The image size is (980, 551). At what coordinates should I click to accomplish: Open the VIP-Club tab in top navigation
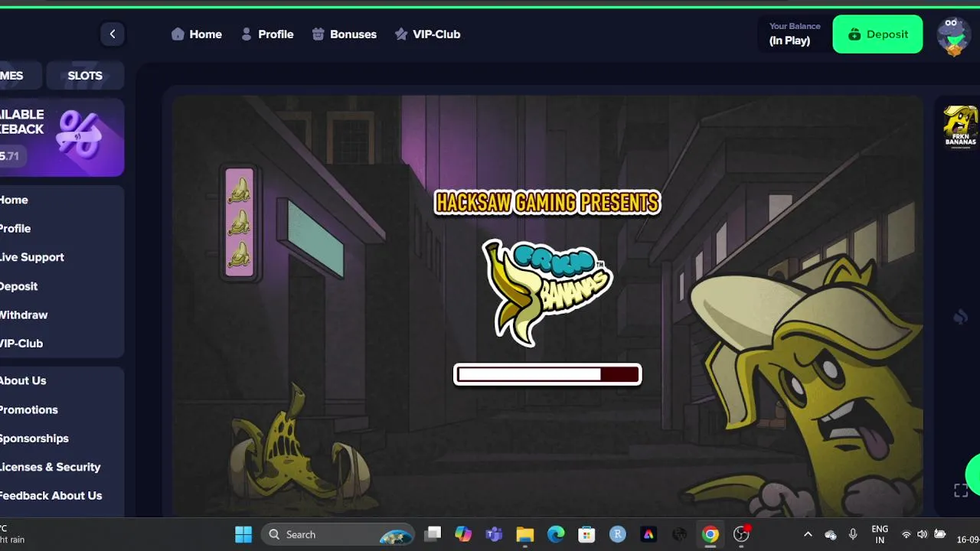tap(427, 34)
